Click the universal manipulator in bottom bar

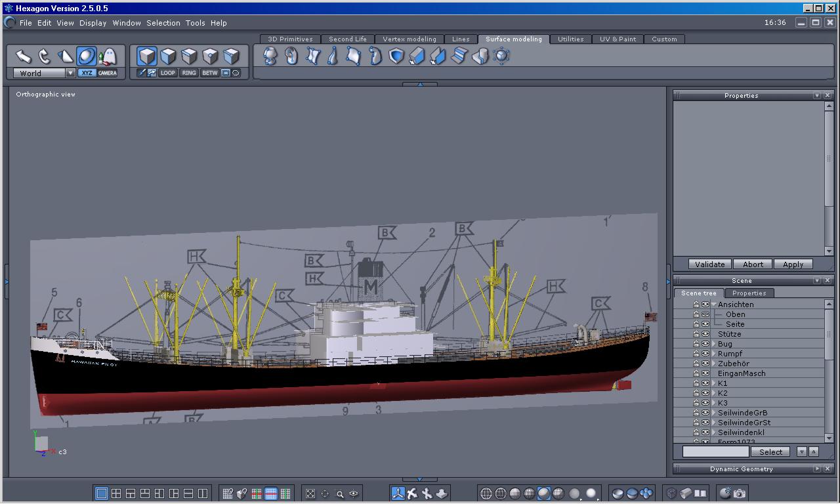point(398,493)
